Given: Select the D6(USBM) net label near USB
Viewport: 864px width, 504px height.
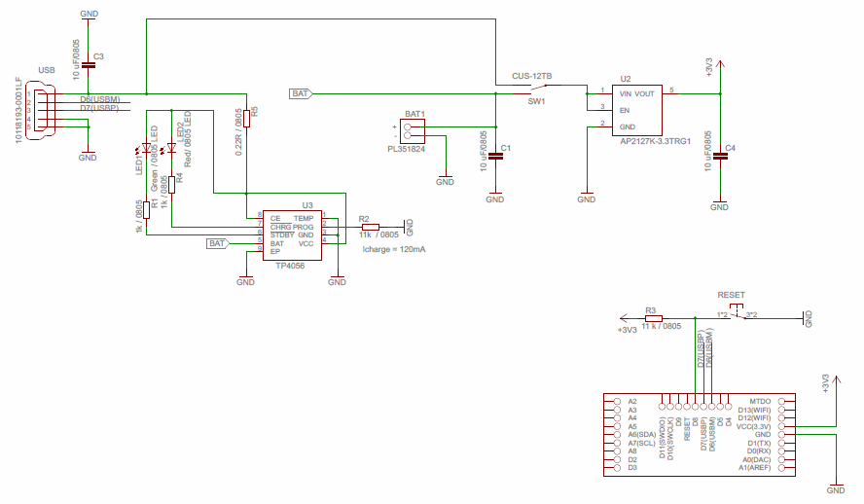Looking at the screenshot, I should click(100, 99).
